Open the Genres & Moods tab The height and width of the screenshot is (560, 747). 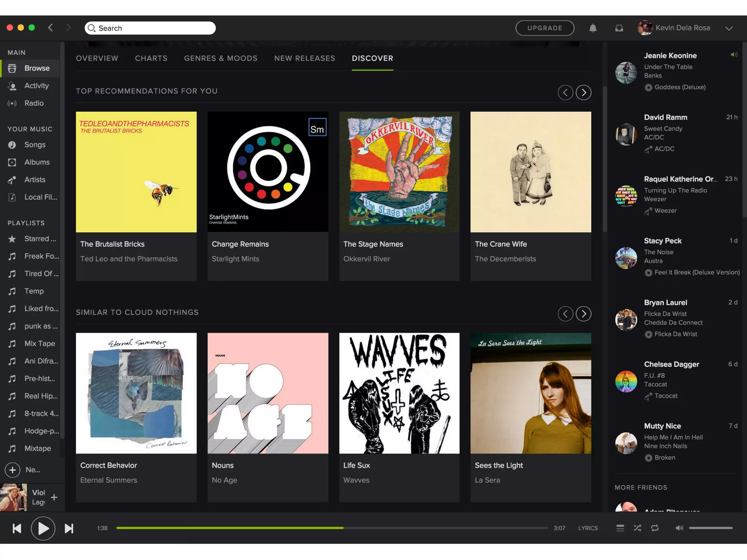221,58
